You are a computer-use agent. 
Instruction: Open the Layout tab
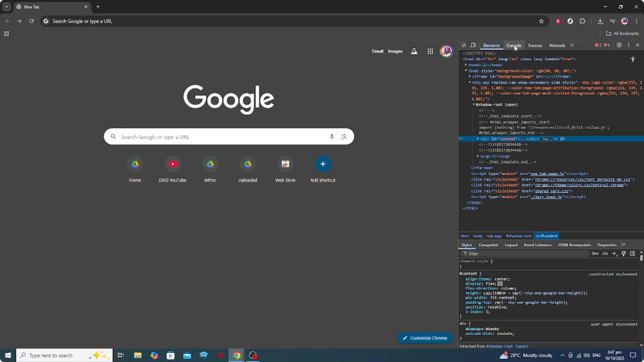tap(511, 245)
